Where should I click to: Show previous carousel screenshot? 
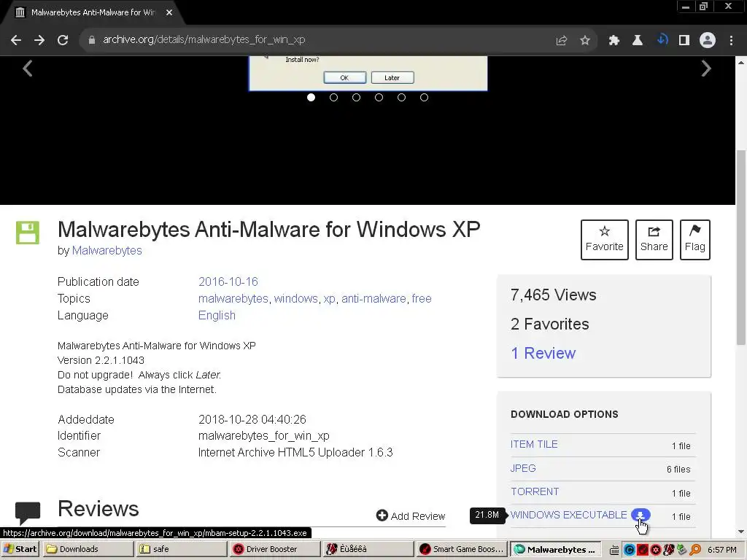click(x=28, y=69)
